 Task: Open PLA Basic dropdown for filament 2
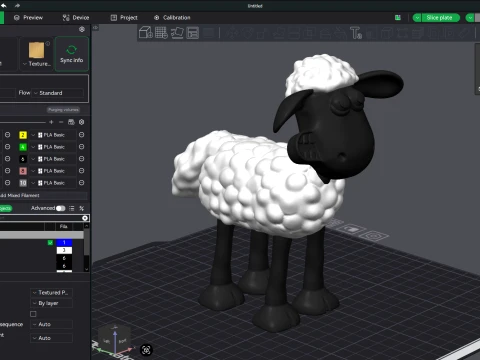[x=53, y=135]
